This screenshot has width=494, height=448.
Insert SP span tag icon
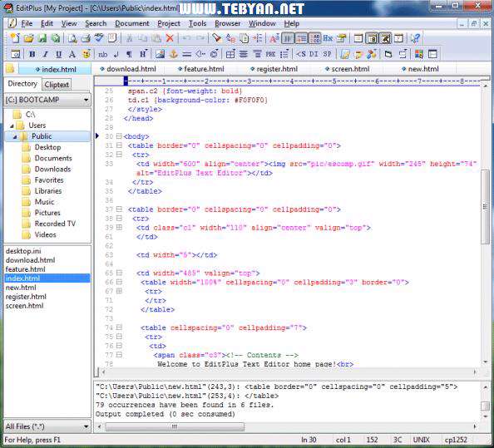click(x=328, y=54)
